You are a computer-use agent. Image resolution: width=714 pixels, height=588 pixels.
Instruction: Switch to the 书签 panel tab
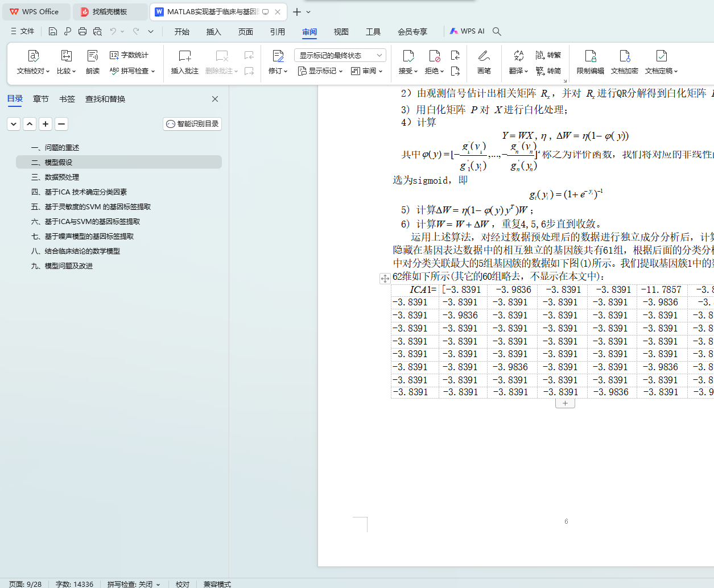(x=67, y=99)
